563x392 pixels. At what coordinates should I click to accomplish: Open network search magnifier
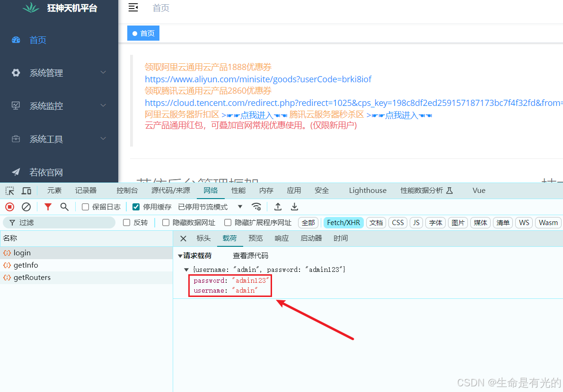tap(64, 207)
